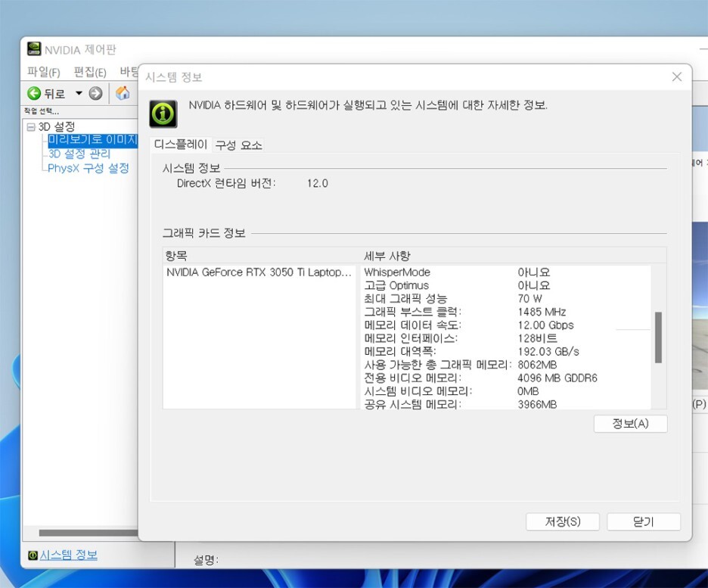Click the 메모리 인터페이스 row
708x588 pixels.
pos(507,338)
